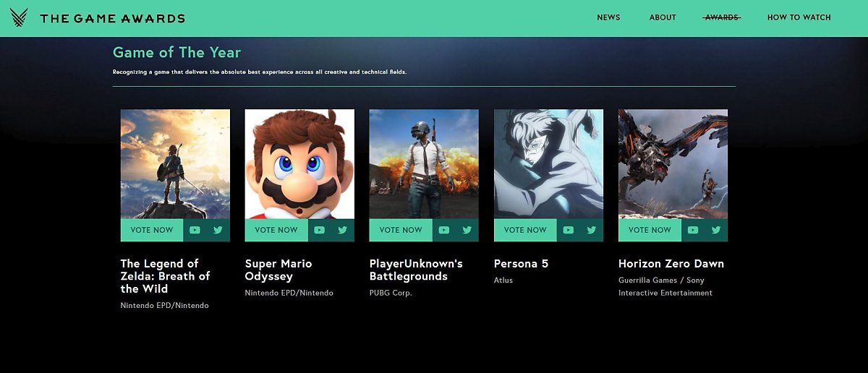Click PlayerUnknown's Battlegrounds title text
Viewport: 868px width, 373px height.
tap(416, 270)
